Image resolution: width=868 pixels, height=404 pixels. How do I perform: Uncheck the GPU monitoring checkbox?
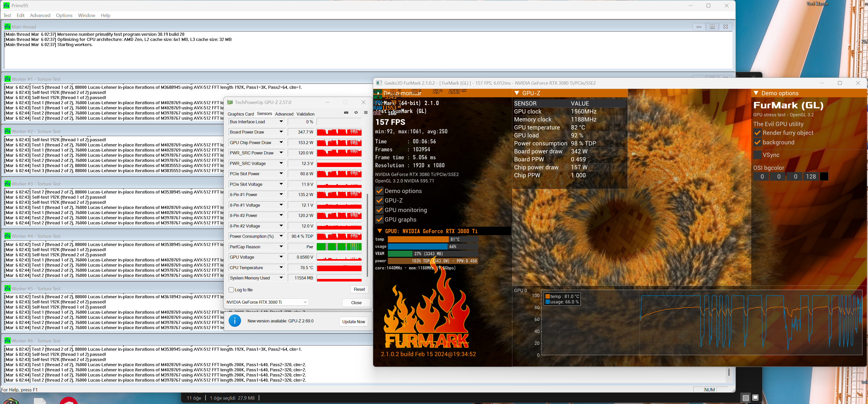click(x=379, y=210)
